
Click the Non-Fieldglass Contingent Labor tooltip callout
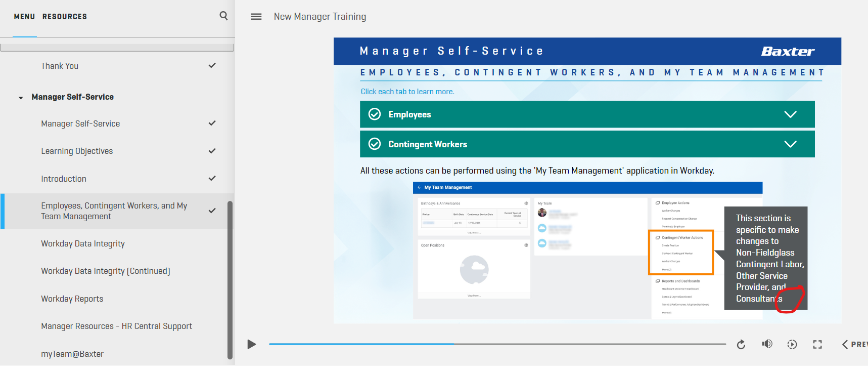[x=766, y=258]
